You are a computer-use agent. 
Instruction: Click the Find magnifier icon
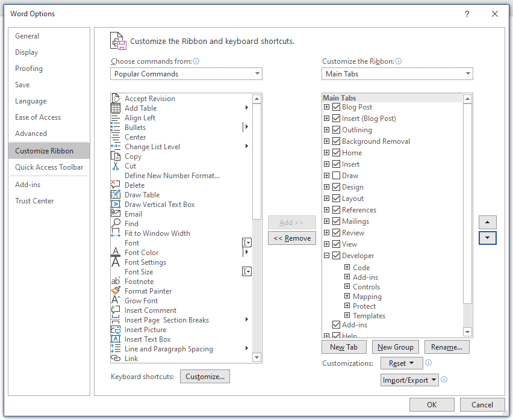[x=116, y=224]
